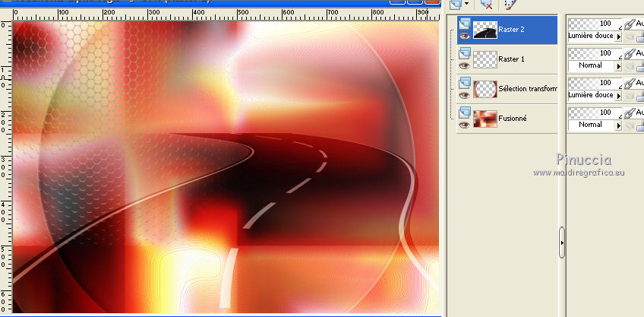Open the blend mode arrow for Raster 2

pyautogui.click(x=618, y=36)
